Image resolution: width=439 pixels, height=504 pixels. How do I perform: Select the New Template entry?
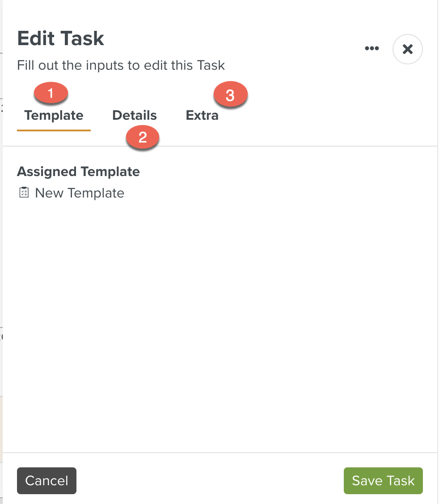click(x=80, y=193)
